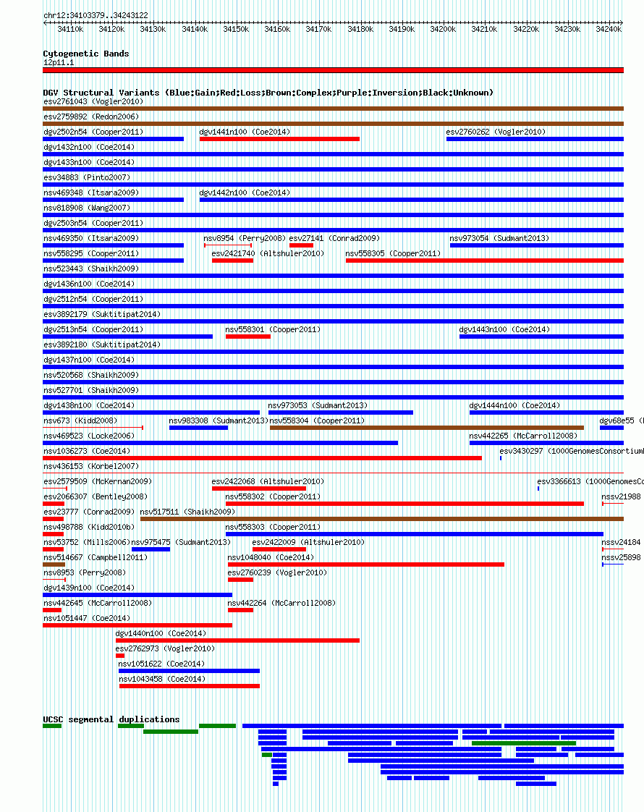Click the red 12p11.1 cytogenetic band bar
This screenshot has height=812, width=644.
(x=333, y=70)
